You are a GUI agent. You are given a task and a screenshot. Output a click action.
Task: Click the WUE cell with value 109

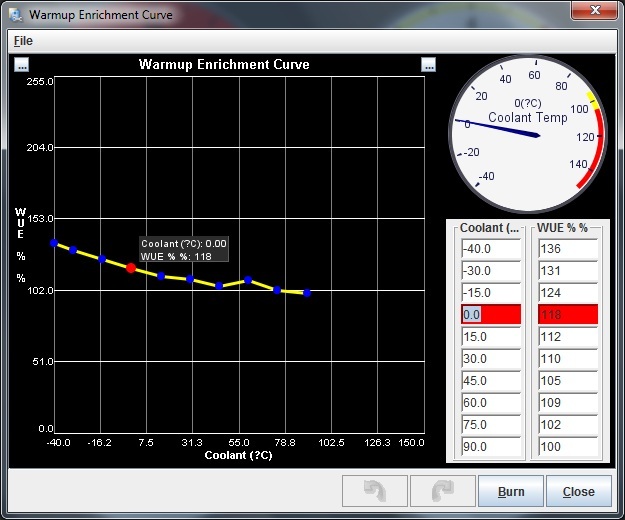click(567, 402)
